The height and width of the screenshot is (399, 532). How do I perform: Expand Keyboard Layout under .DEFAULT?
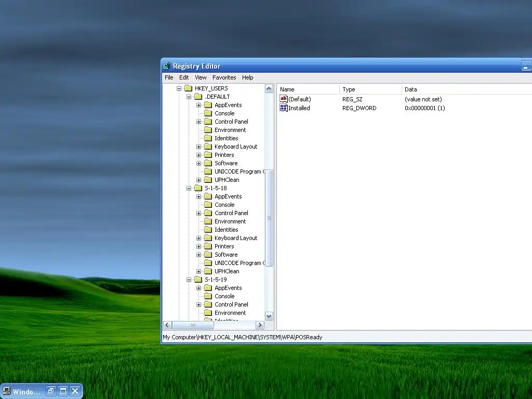coord(199,147)
